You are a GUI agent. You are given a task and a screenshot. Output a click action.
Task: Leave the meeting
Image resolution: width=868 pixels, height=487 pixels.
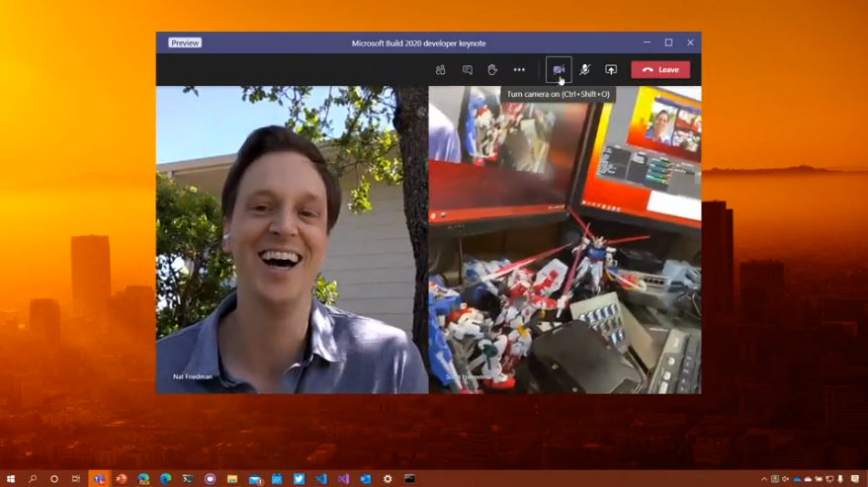click(x=660, y=70)
